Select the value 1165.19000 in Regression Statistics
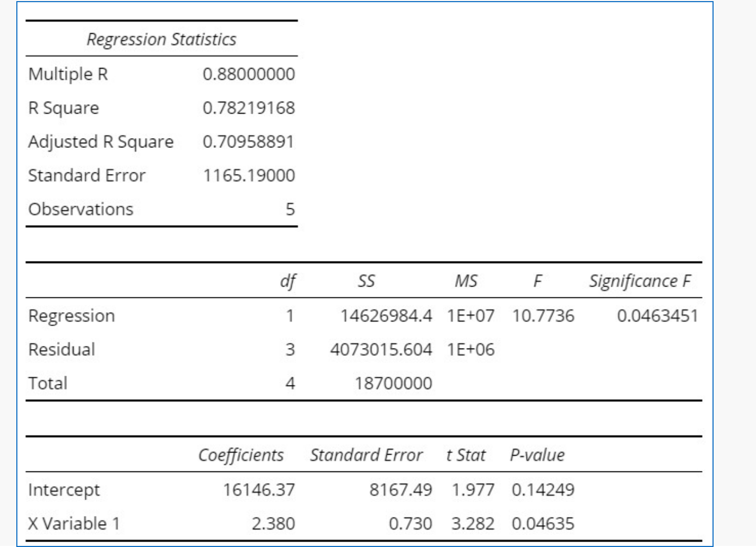The image size is (756, 547). point(249,175)
